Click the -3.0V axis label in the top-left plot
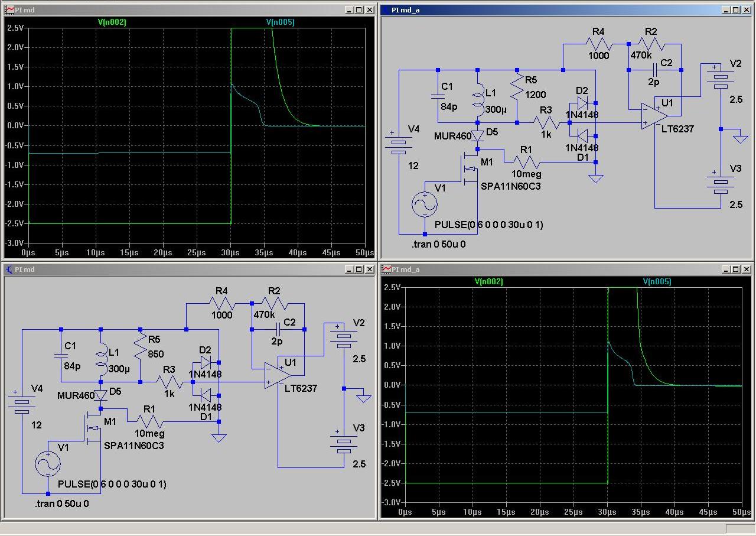756x536 pixels. pos(14,243)
